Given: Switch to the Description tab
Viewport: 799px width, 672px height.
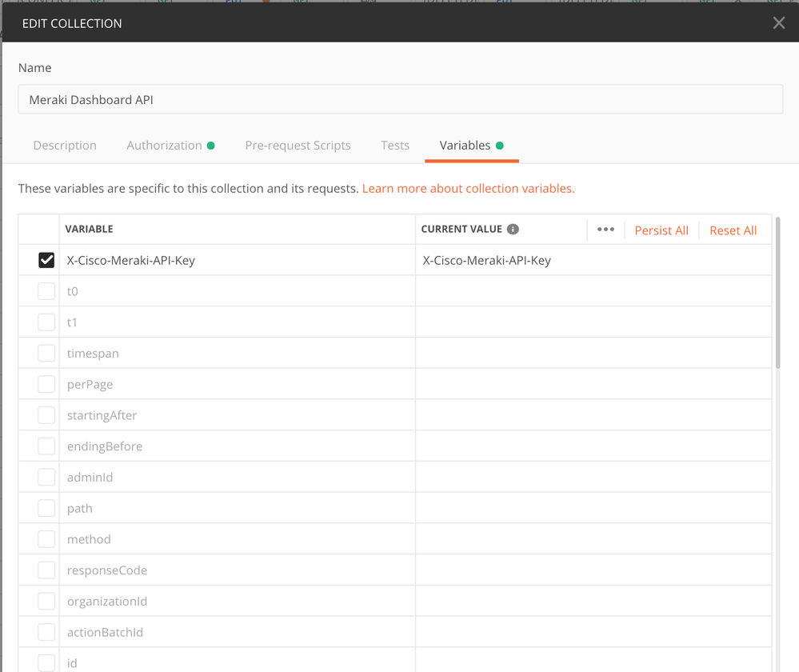Looking at the screenshot, I should click(x=65, y=146).
